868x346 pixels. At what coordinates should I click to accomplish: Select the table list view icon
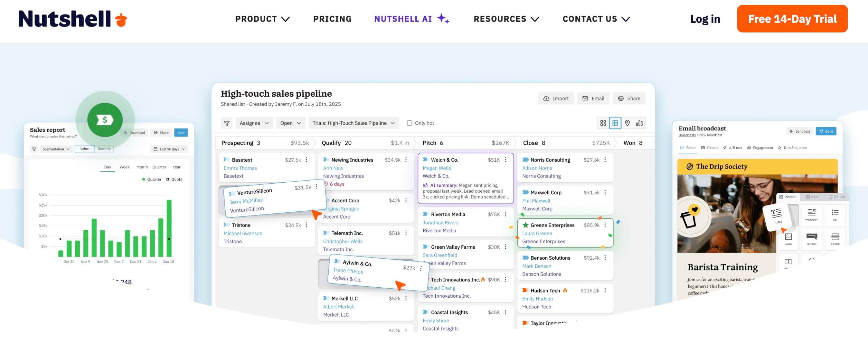point(615,123)
